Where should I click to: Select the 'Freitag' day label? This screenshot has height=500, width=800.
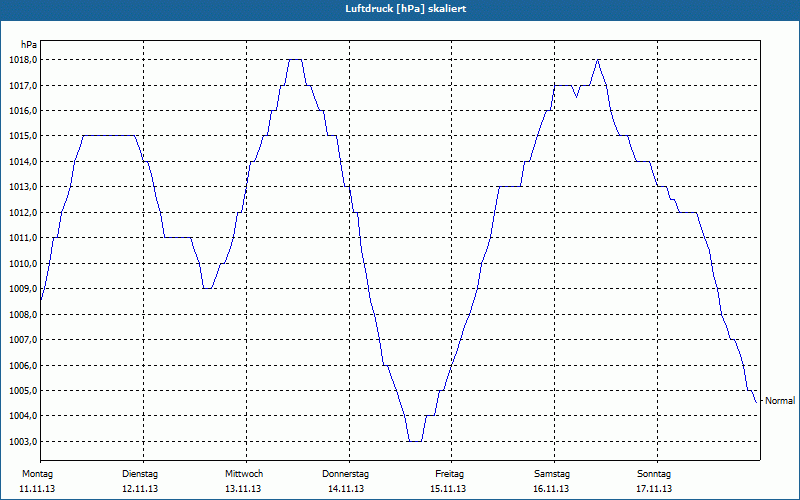(x=449, y=474)
